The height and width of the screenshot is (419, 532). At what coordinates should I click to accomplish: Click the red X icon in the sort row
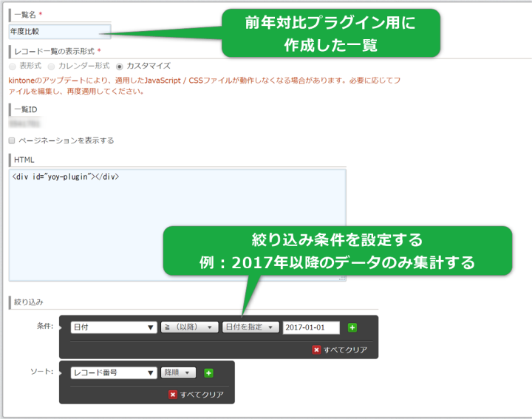173,395
